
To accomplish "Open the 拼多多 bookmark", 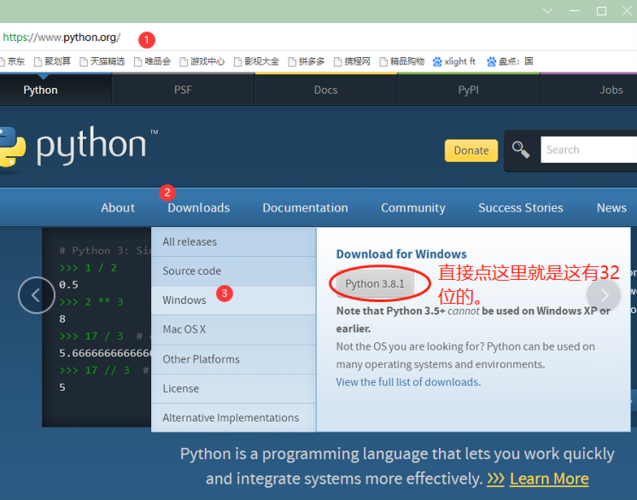I will click(306, 61).
